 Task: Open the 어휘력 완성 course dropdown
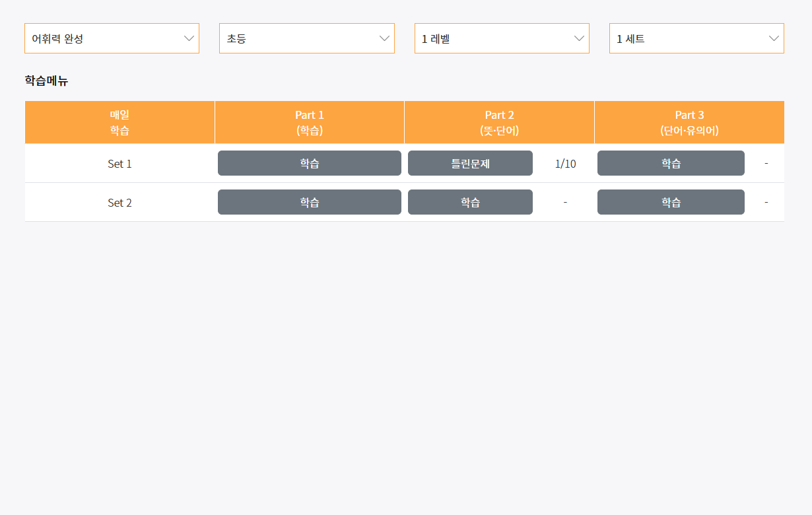pos(112,38)
